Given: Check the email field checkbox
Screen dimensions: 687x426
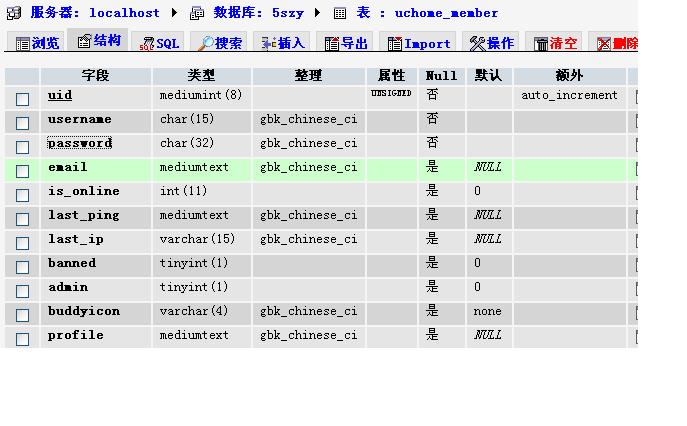Looking at the screenshot, I should [x=22, y=171].
